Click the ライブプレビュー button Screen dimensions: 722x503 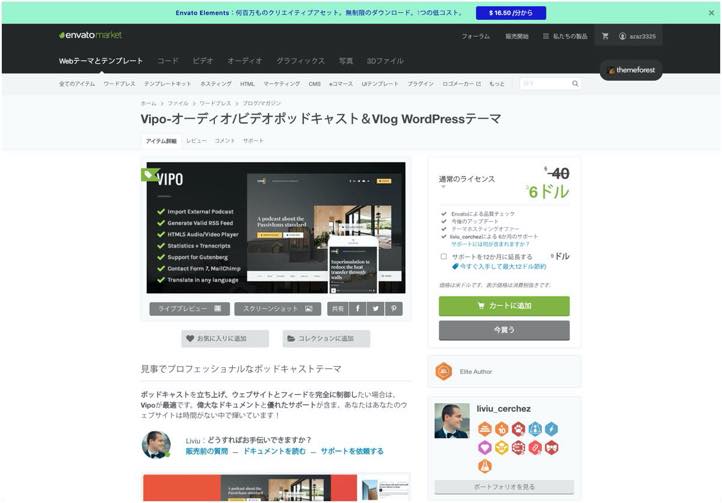pyautogui.click(x=190, y=309)
